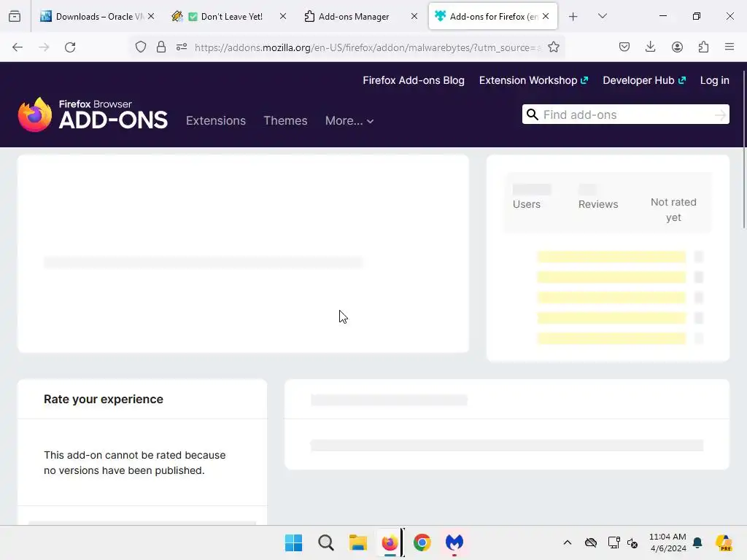Open Firefox View tab list icon
Screen dimensions: 747x560
point(15,17)
